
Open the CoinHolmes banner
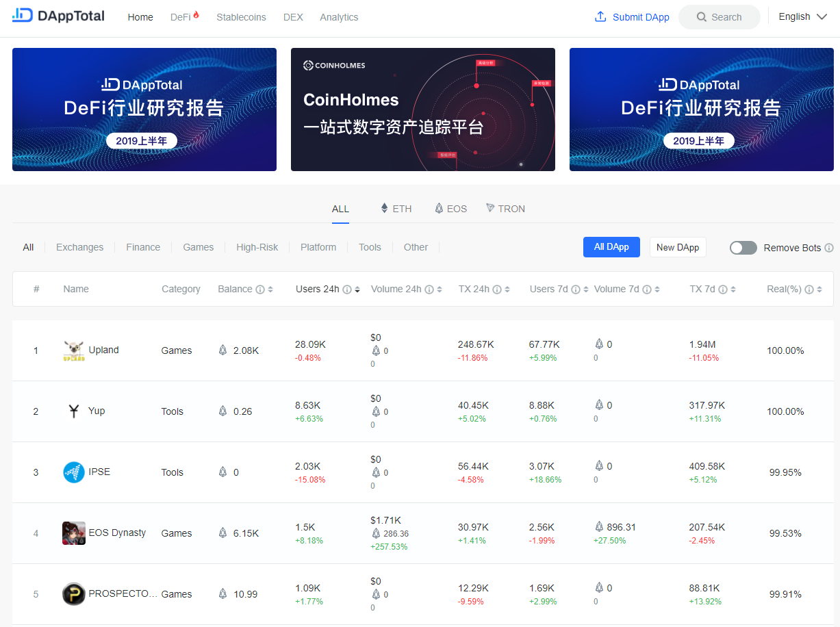pyautogui.click(x=422, y=109)
